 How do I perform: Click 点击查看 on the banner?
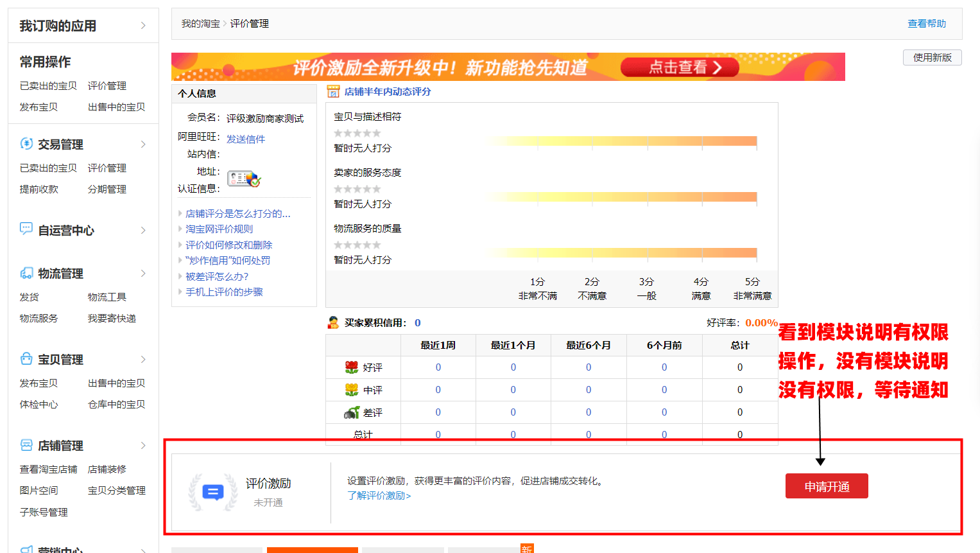click(x=680, y=67)
